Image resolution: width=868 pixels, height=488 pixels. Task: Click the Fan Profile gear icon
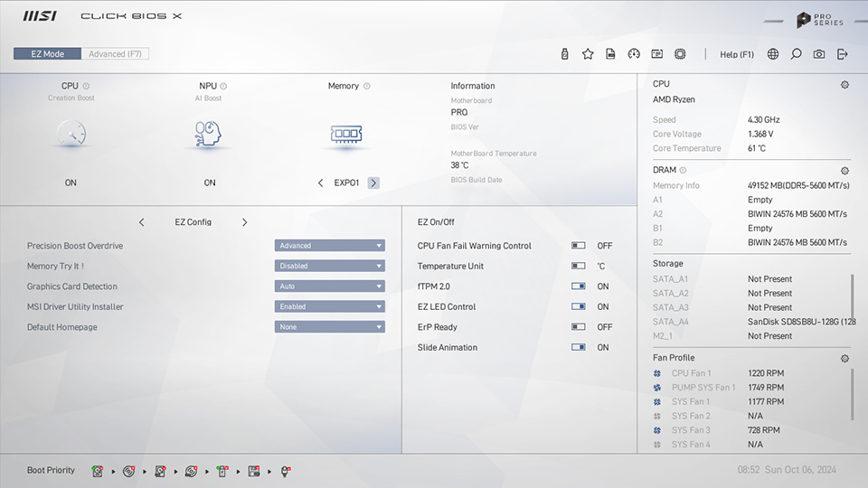pos(844,359)
